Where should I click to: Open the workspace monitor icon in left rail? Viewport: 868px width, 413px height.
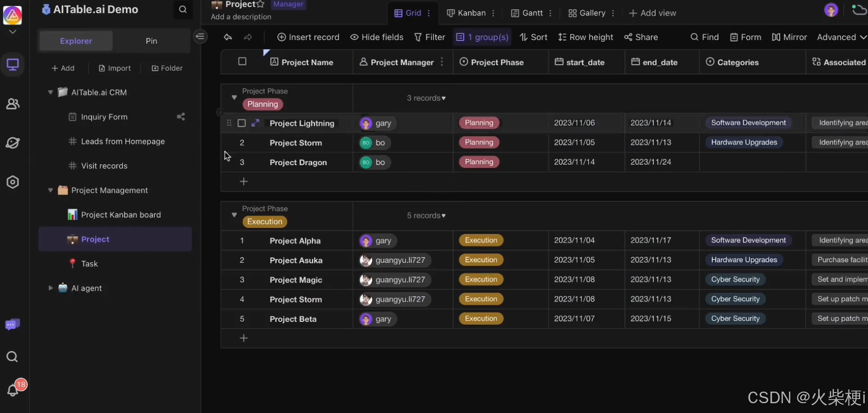pyautogui.click(x=13, y=65)
